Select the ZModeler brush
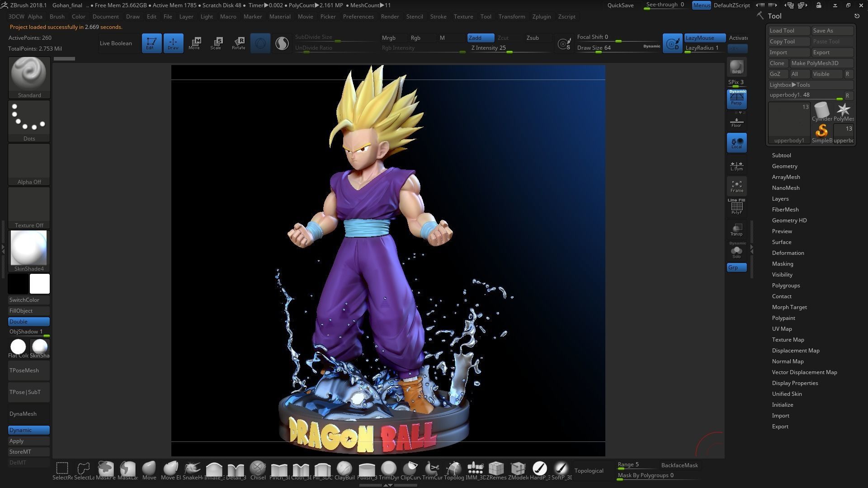The height and width of the screenshot is (488, 868). pos(518,470)
